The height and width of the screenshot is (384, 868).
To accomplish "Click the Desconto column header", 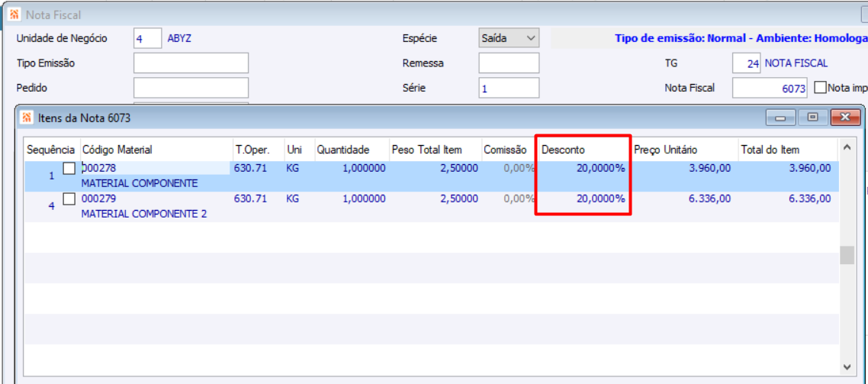I will coord(584,150).
